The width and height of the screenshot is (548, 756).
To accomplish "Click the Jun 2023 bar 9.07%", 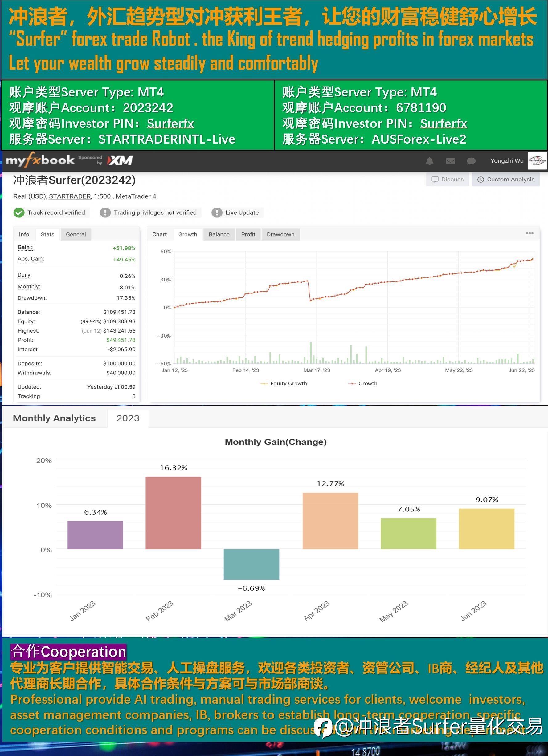I will pos(487,529).
